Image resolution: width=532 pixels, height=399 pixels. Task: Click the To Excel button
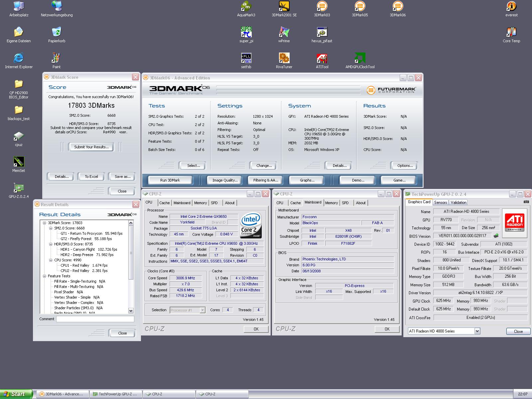[91, 177]
